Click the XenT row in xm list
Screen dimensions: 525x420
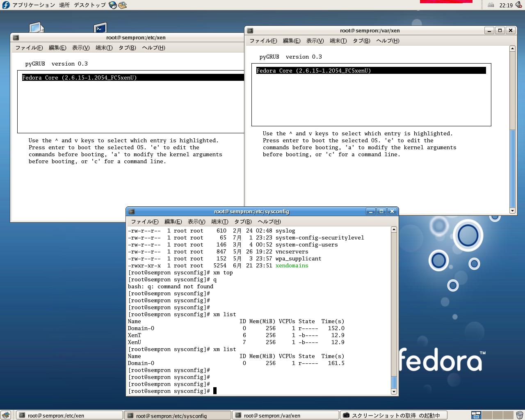(236, 336)
